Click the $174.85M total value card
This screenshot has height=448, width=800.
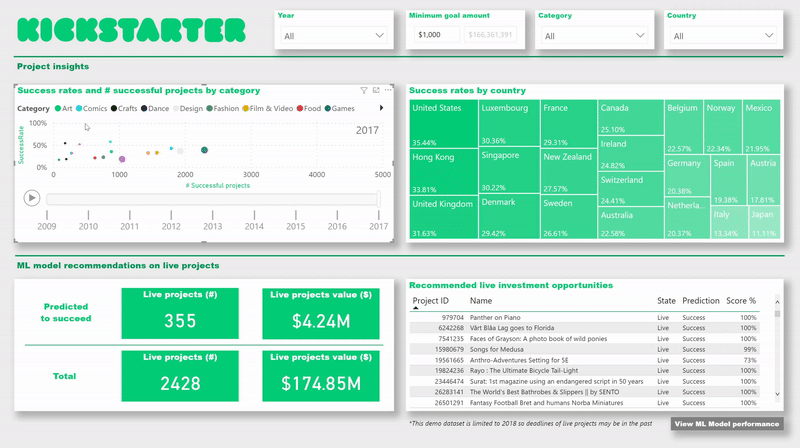coord(321,376)
